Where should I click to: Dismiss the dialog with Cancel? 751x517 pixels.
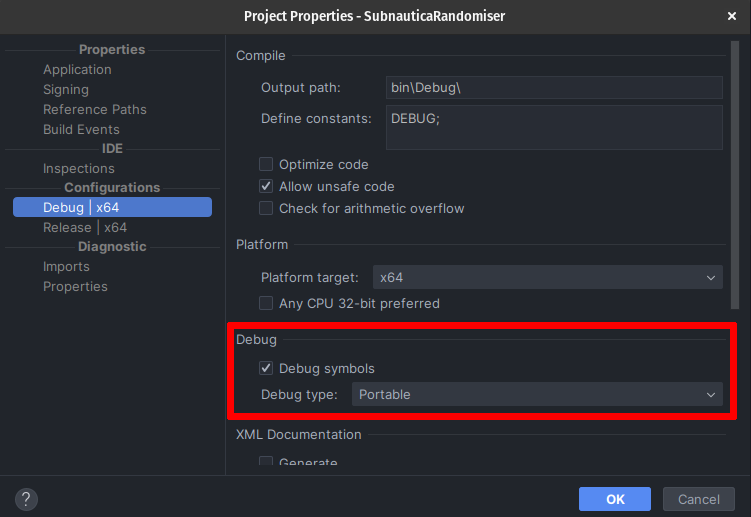coord(698,499)
